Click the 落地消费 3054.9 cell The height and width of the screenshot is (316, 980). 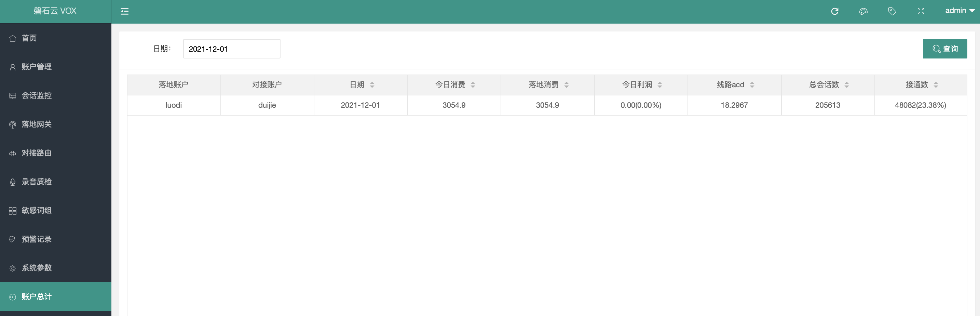point(547,105)
